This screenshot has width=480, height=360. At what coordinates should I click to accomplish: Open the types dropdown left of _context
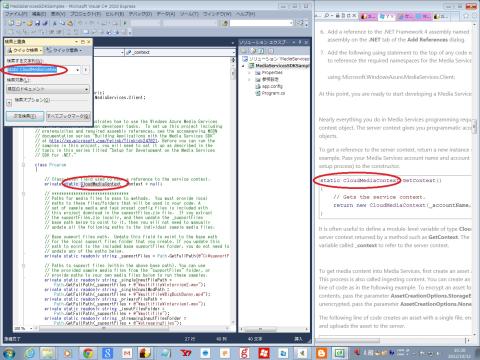pos(122,52)
